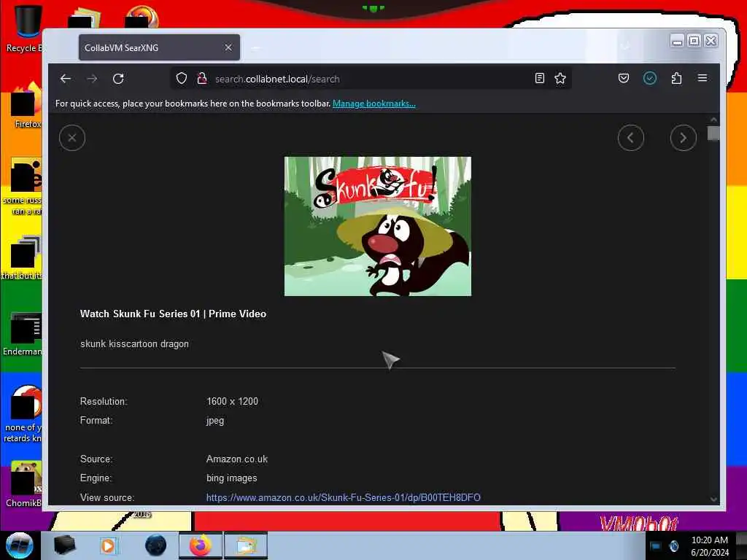Click the blue checkmark toolbar icon

pos(650,78)
